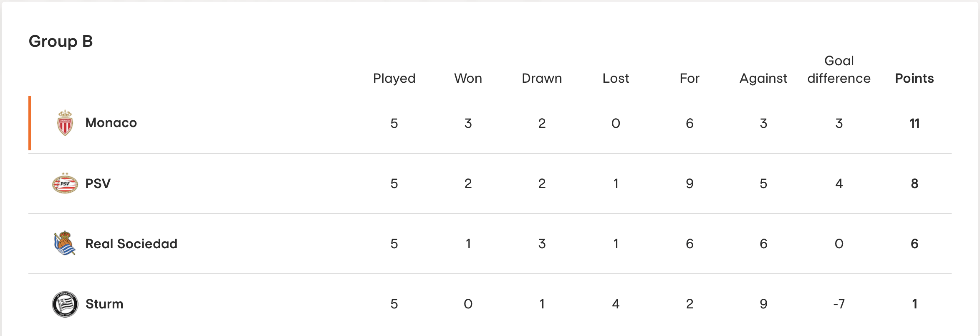The width and height of the screenshot is (980, 336).
Task: Click the Monaco club crest icon
Action: tap(65, 123)
